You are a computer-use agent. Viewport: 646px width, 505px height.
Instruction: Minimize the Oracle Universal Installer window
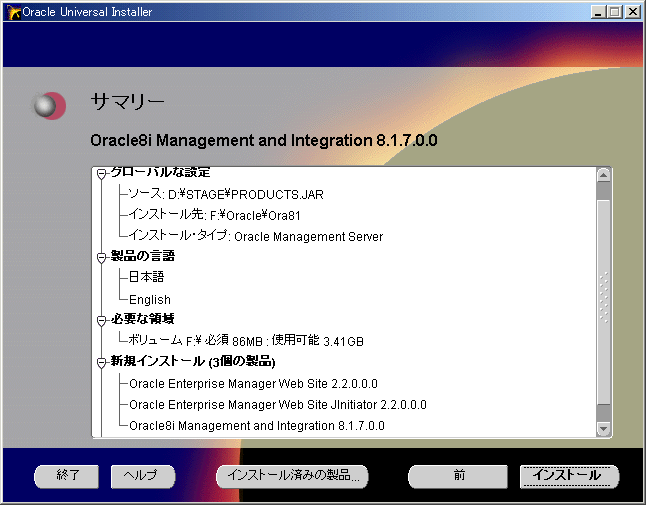click(x=598, y=12)
